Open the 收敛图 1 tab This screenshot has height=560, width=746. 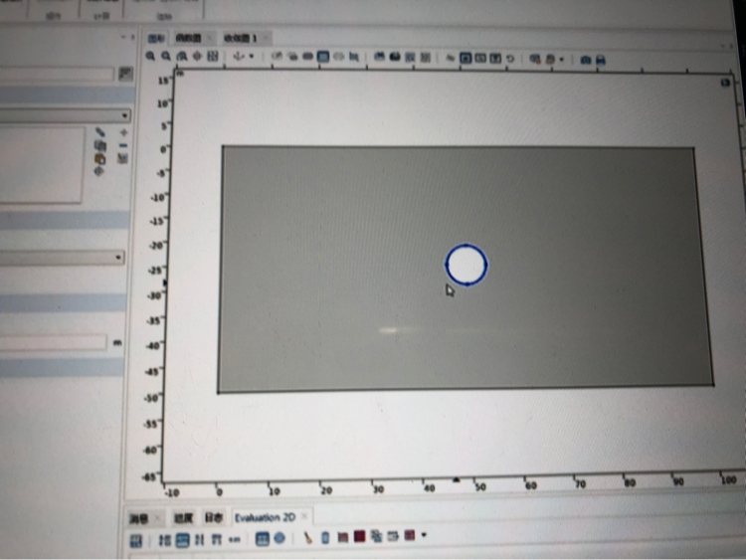click(x=240, y=37)
